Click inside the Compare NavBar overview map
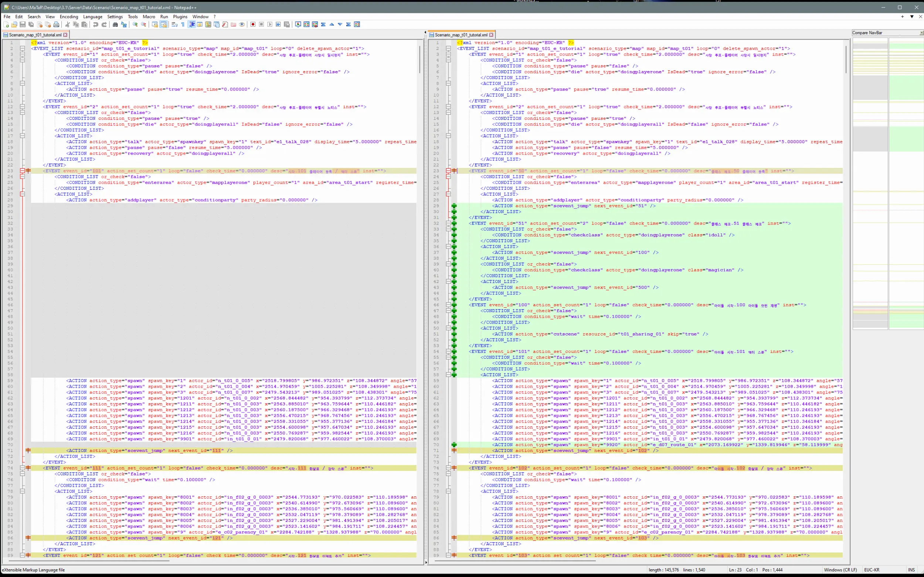The height and width of the screenshot is (577, 924). pyautogui.click(x=888, y=183)
